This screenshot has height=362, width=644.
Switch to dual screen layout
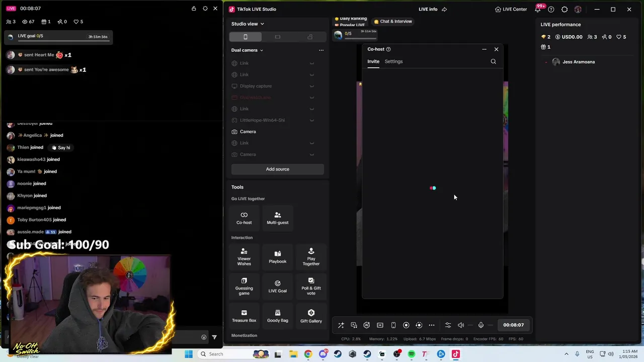(x=310, y=37)
